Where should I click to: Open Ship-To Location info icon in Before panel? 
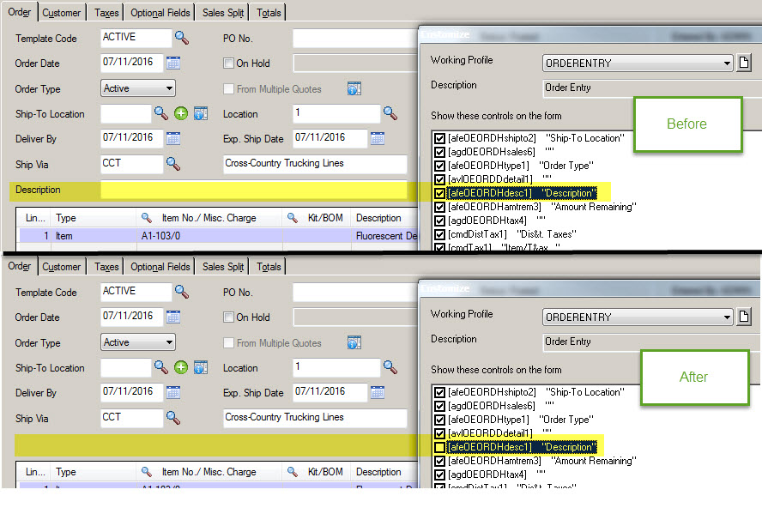pos(201,113)
